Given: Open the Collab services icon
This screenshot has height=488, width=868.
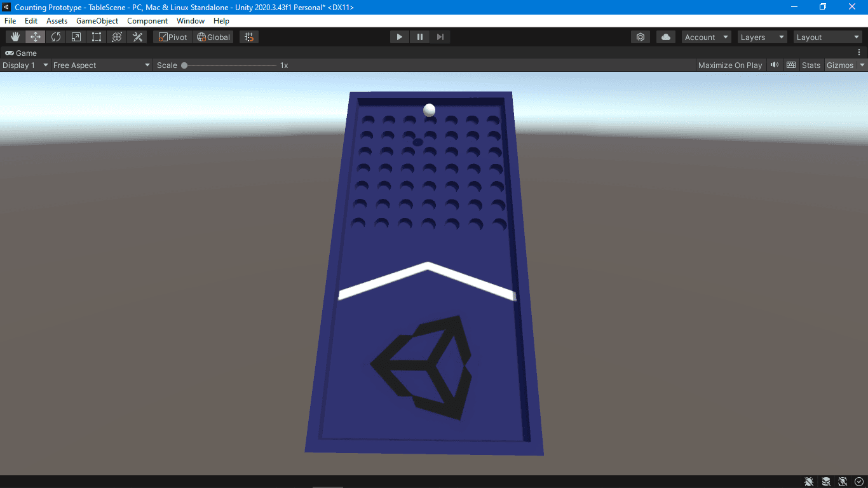Looking at the screenshot, I should pos(641,37).
